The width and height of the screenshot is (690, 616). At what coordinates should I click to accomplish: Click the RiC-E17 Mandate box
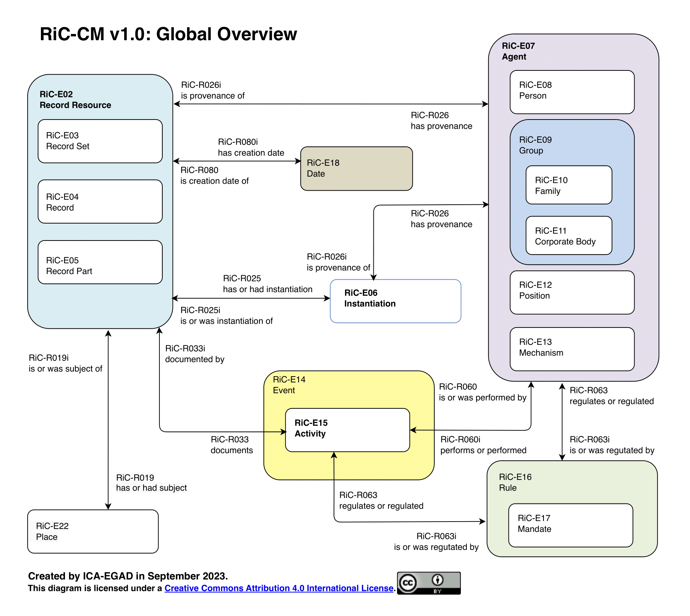coord(570,525)
